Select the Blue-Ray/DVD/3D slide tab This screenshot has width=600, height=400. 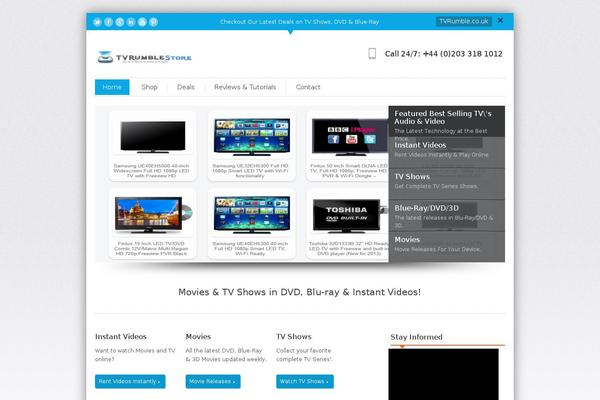pos(447,216)
